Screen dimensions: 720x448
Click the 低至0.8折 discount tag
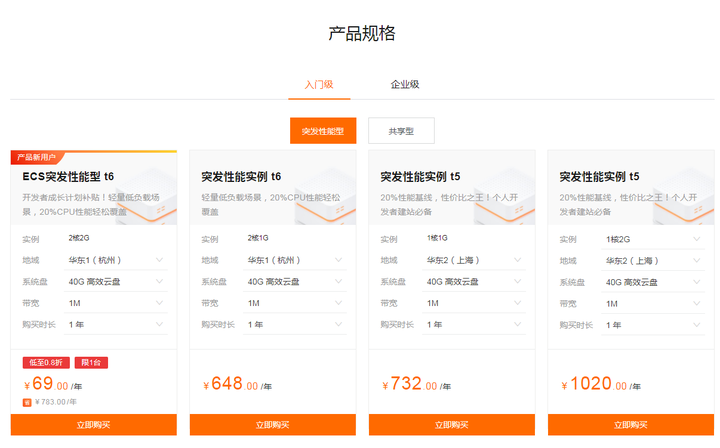click(46, 363)
